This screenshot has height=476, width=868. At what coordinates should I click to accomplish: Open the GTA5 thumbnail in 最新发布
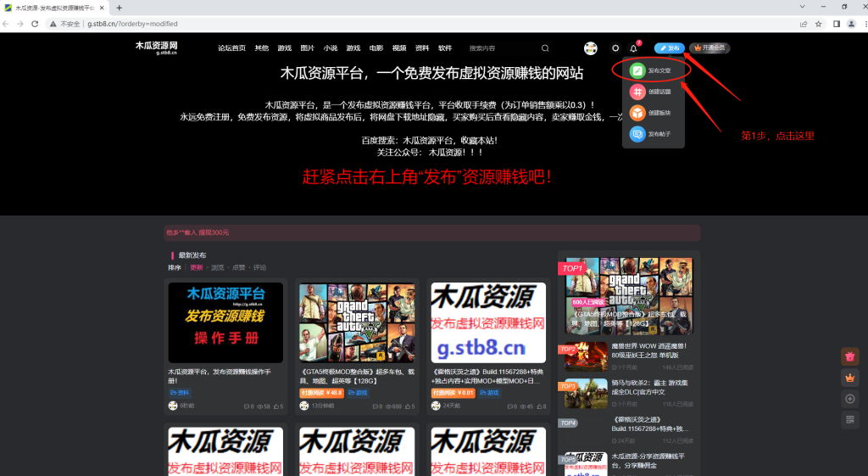357,322
